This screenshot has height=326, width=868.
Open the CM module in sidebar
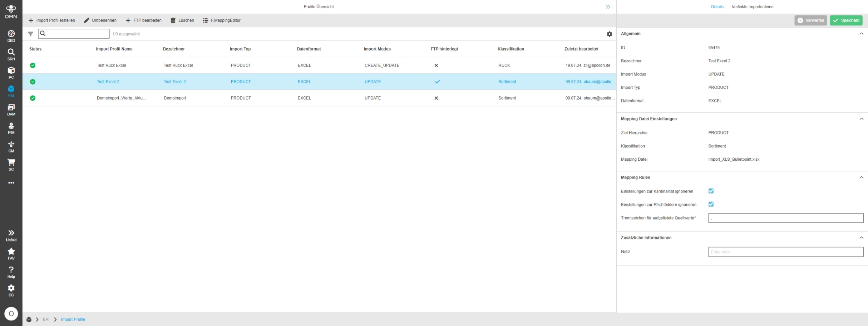[11, 147]
